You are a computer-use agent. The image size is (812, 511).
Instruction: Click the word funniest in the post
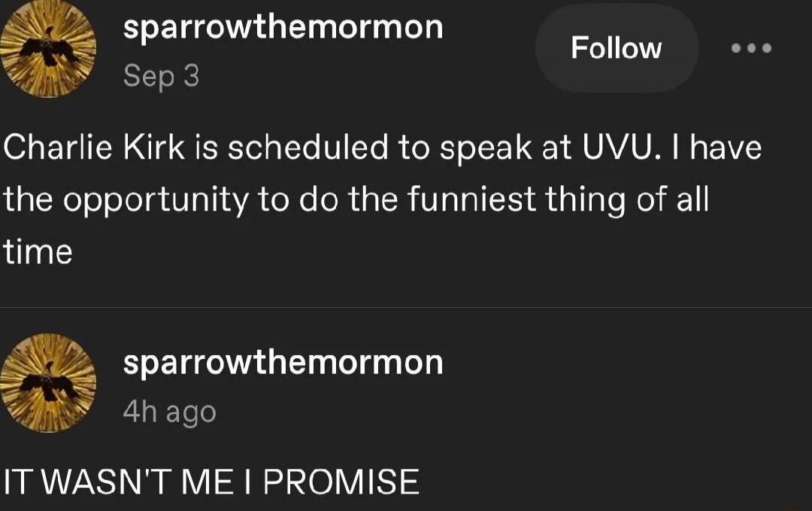point(471,199)
